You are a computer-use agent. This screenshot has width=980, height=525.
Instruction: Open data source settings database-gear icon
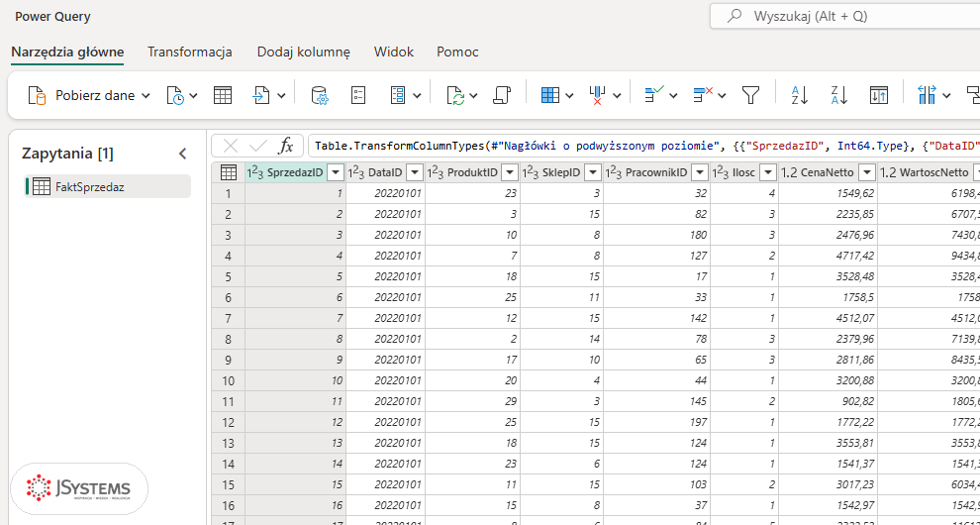[x=320, y=96]
